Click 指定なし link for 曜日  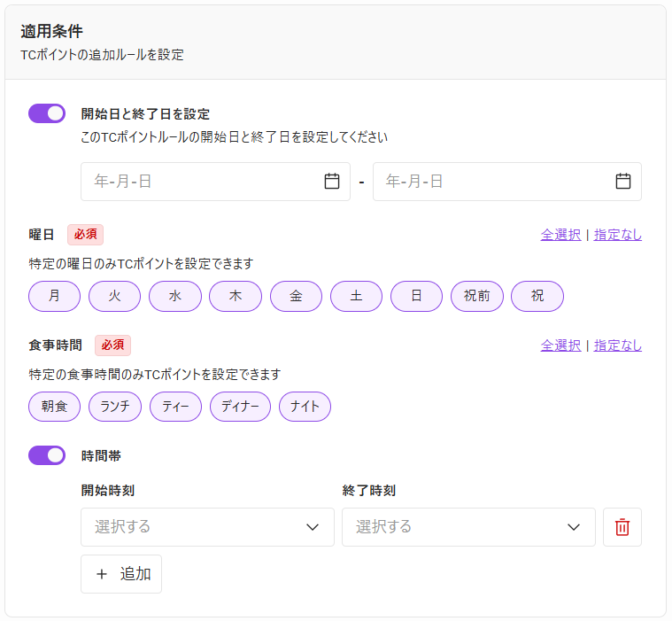tap(618, 235)
